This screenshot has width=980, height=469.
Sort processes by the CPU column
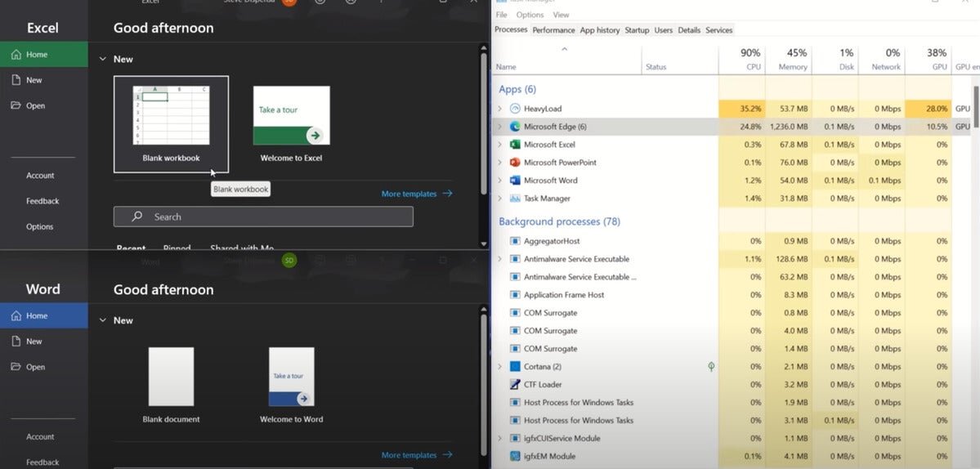[742, 60]
